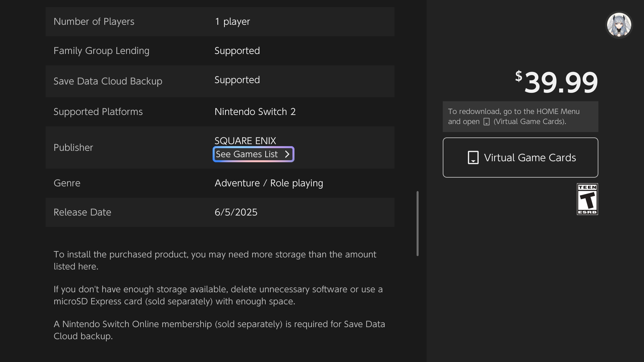Open the user profile avatar
The image size is (644, 362).
click(619, 25)
